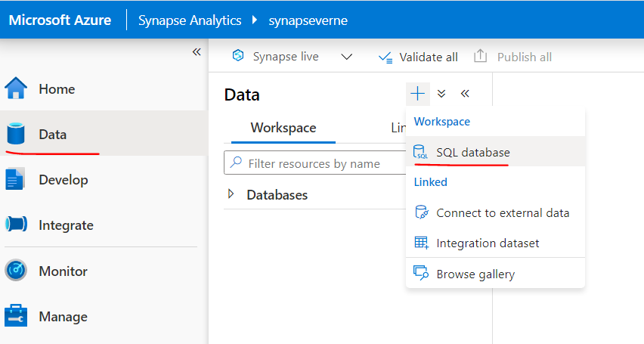Click the Synapse live hexagon icon
The image size is (644, 344).
point(238,55)
